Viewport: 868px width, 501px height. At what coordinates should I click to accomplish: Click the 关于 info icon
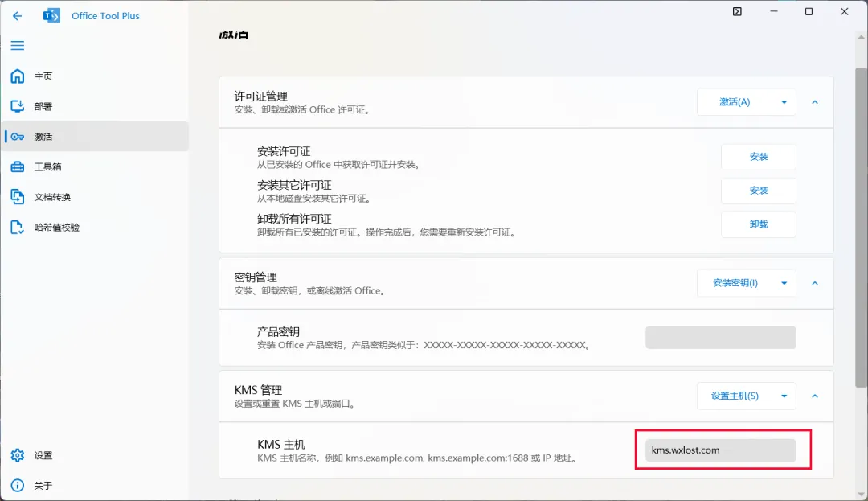click(x=17, y=486)
